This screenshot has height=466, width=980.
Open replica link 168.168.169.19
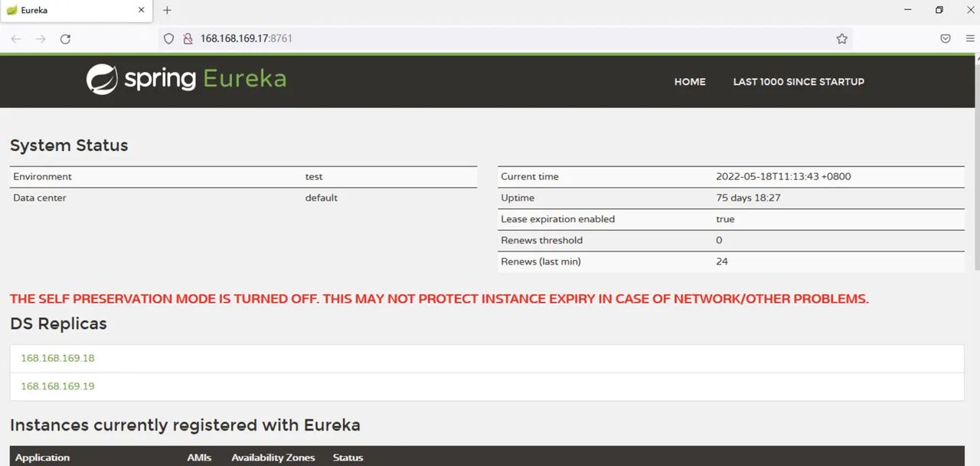pos(57,386)
